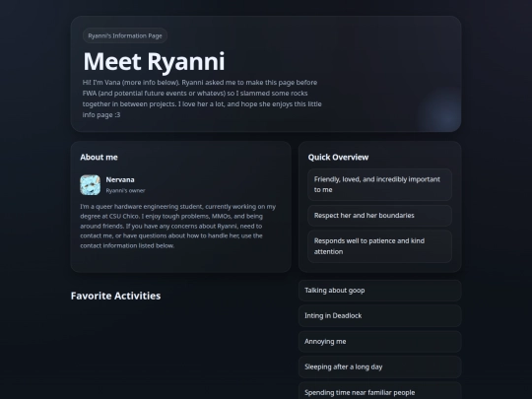Click "Responds well to patience" card

(379, 246)
